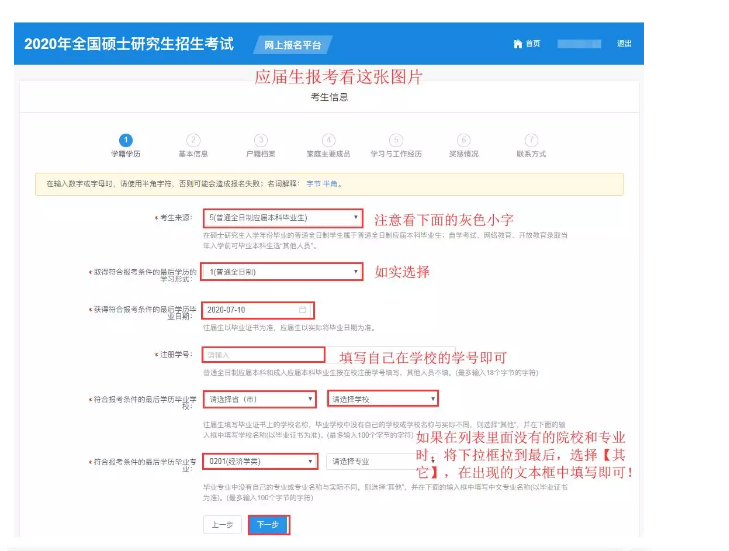This screenshot has height=551, width=729.
Task: Go to step 7 联系方式
Action: [531, 140]
